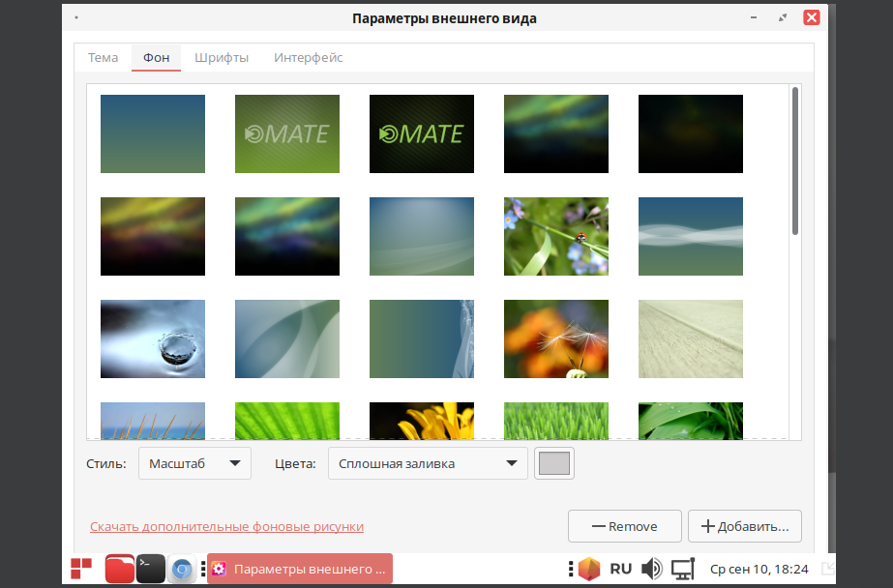
Task: Click the clock showing Ср сен 10, 18:24
Action: point(759,569)
